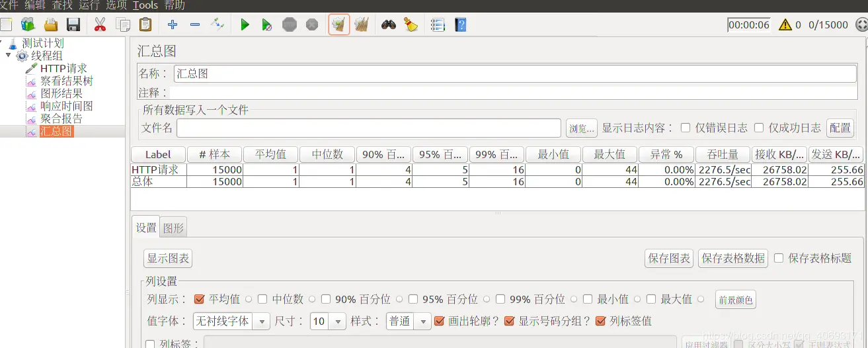The image size is (868, 348).
Task: Click the Toggle enable/disable icon
Action: [x=217, y=25]
